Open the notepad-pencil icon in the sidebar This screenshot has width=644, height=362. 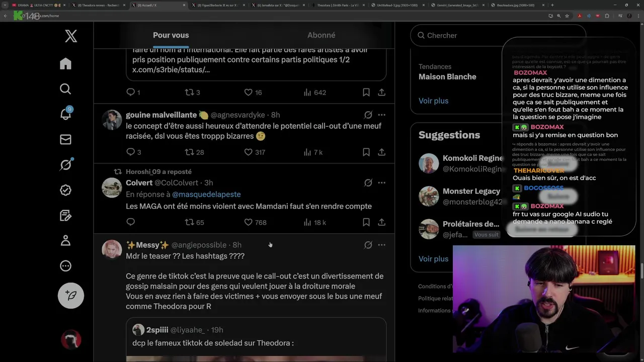point(65,215)
